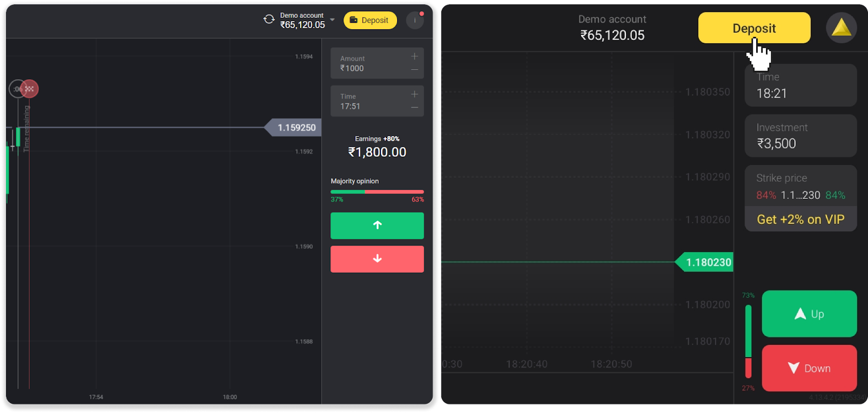Click the small Deposit button with wallet icon

(370, 21)
